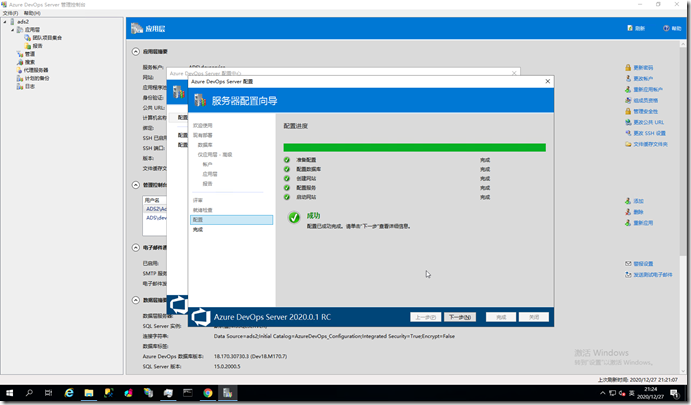
Task: Click 重新应用 user action link
Action: point(643,223)
